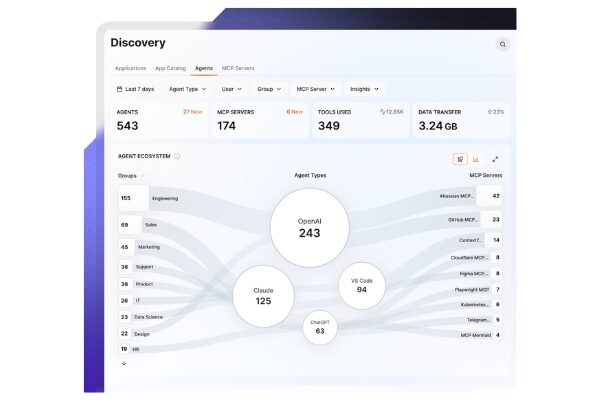Screen dimensions: 600x400
Task: Select the MCP Mermaid server entry
Action: [481, 335]
